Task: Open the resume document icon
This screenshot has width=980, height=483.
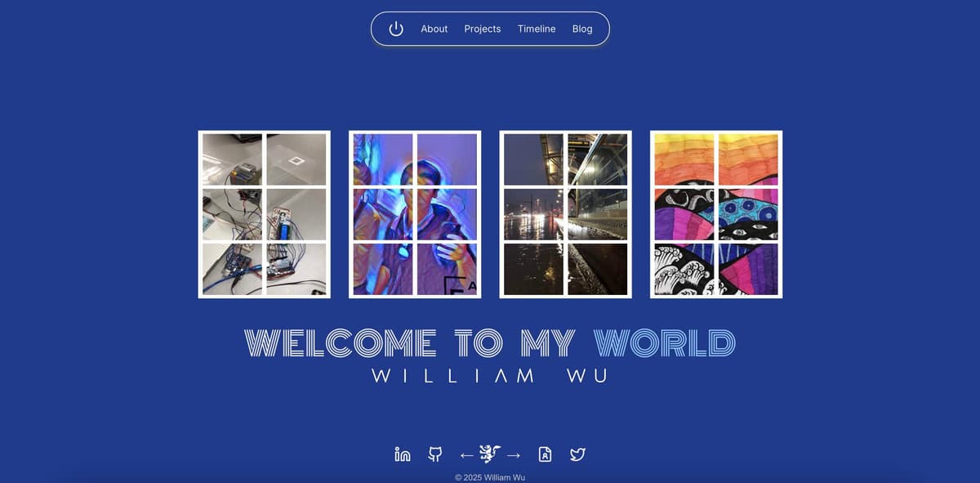Action: click(x=546, y=454)
